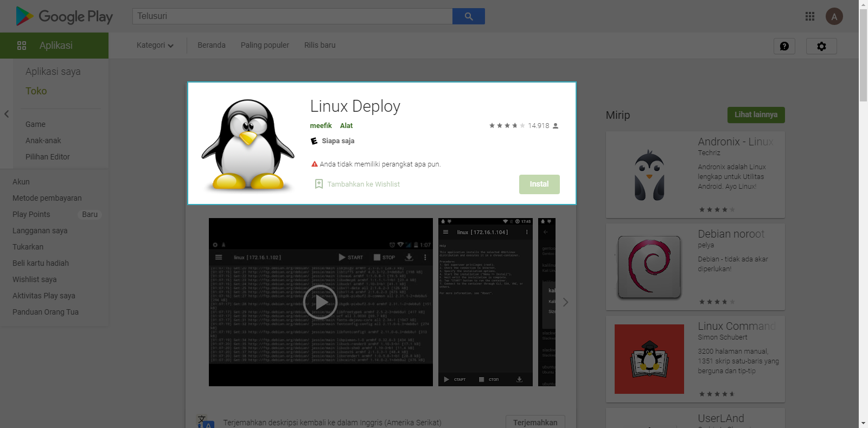
Task: Open Play Points link
Action: click(x=31, y=214)
